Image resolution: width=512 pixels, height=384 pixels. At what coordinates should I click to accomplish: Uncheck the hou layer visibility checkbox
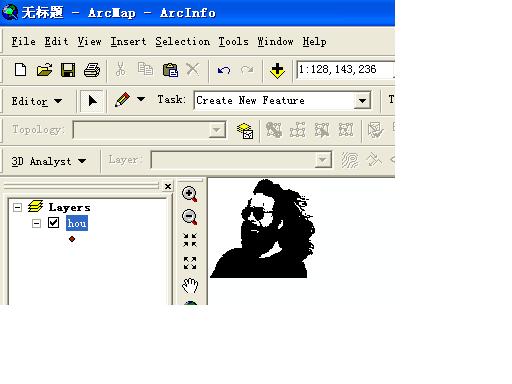(54, 223)
